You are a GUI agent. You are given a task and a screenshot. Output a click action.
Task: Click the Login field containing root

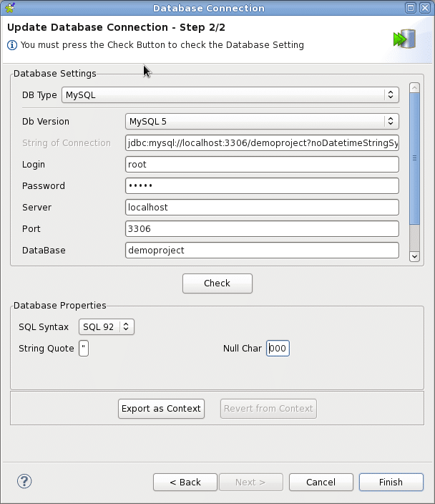261,164
